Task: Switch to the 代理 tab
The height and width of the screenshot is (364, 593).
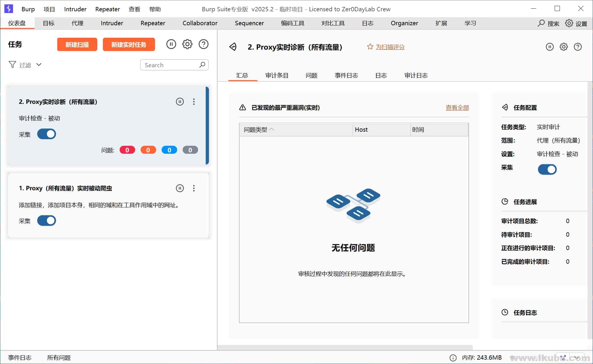Action: pos(78,23)
